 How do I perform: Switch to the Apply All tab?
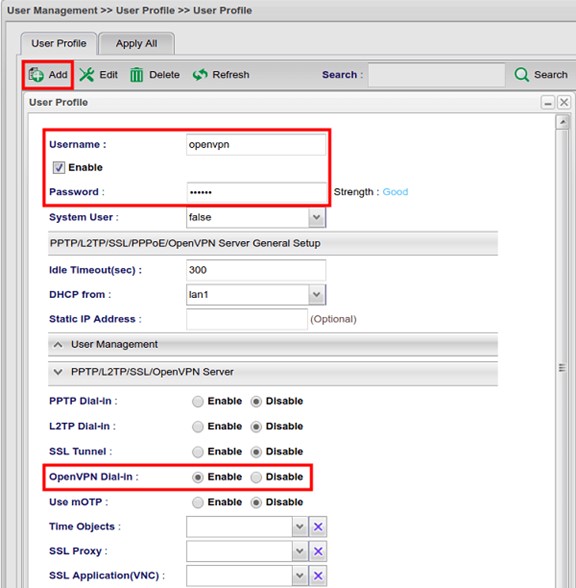tap(136, 44)
